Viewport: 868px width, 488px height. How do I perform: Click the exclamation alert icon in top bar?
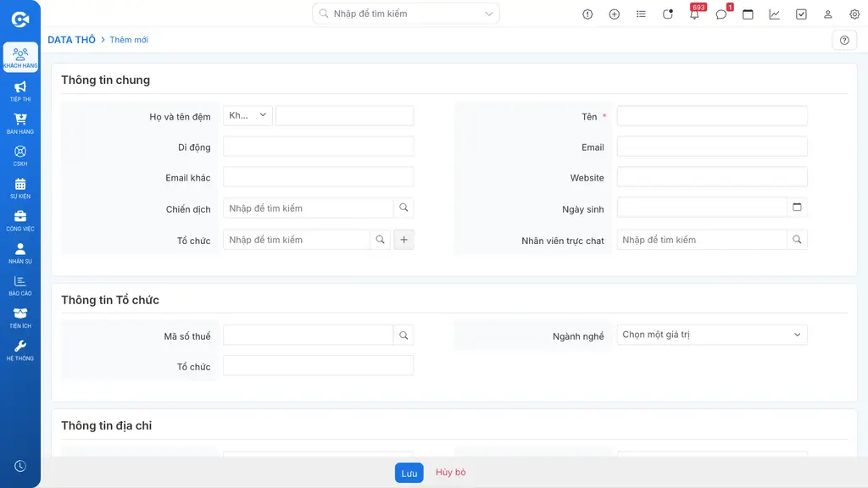pos(587,14)
